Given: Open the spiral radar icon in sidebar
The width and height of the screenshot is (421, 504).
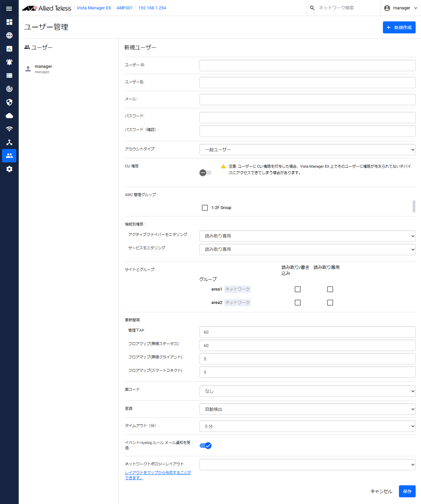Looking at the screenshot, I should click(x=9, y=89).
